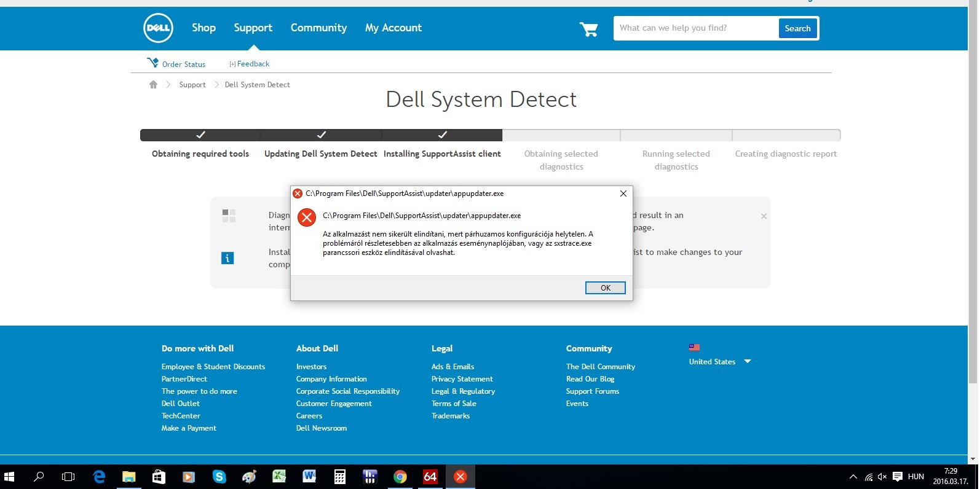Open Task View on taskbar

point(68,477)
